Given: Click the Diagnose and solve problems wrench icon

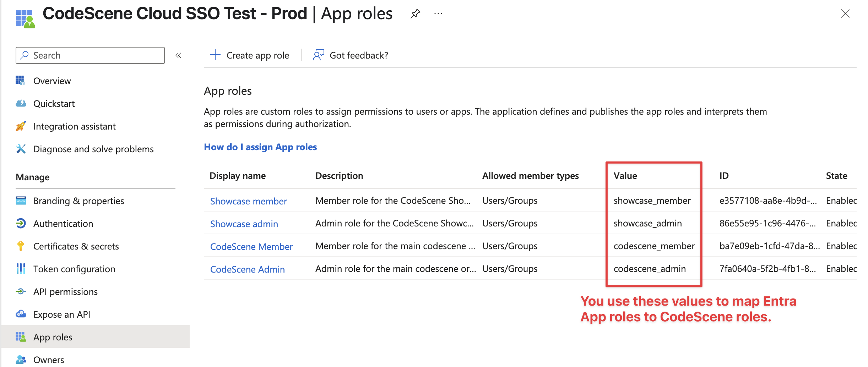Looking at the screenshot, I should [21, 149].
